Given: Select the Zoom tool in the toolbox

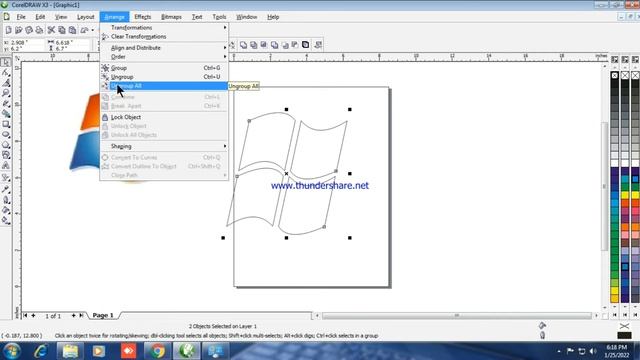Looking at the screenshot, I should point(6,93).
